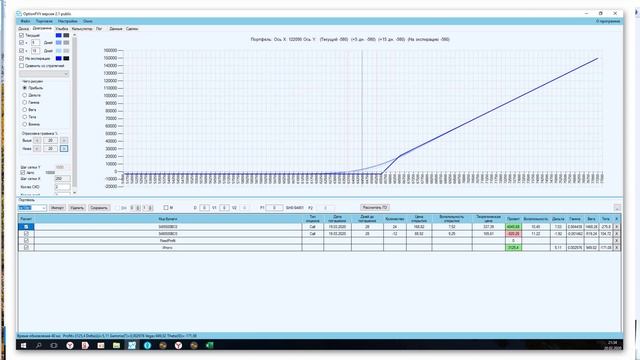The image size is (640, 360).
Task: Switch to the Сделки tab
Action: click(x=132, y=29)
